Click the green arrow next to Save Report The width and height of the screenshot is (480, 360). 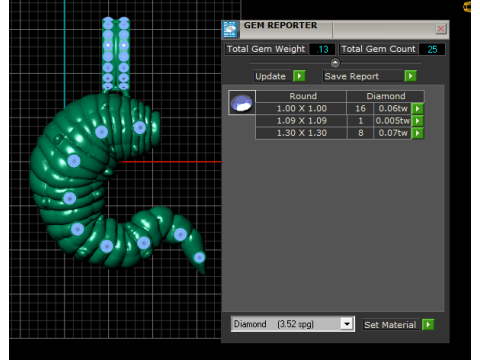tap(410, 76)
